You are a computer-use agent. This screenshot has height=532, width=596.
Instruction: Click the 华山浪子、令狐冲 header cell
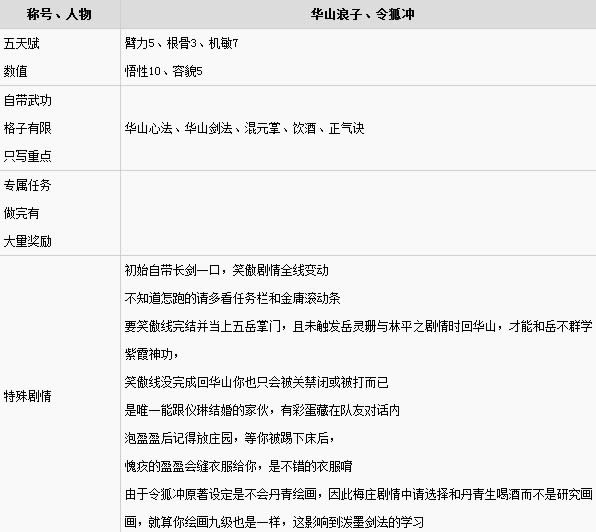tap(362, 14)
